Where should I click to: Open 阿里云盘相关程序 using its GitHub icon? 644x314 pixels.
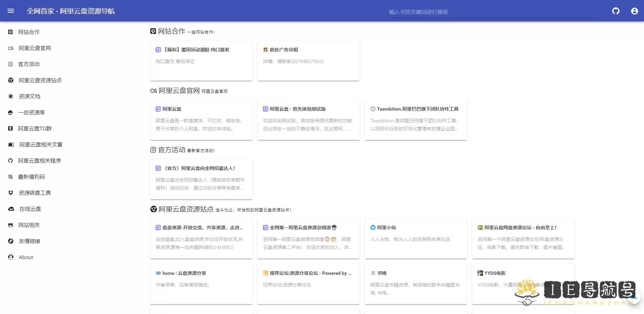pos(10,161)
